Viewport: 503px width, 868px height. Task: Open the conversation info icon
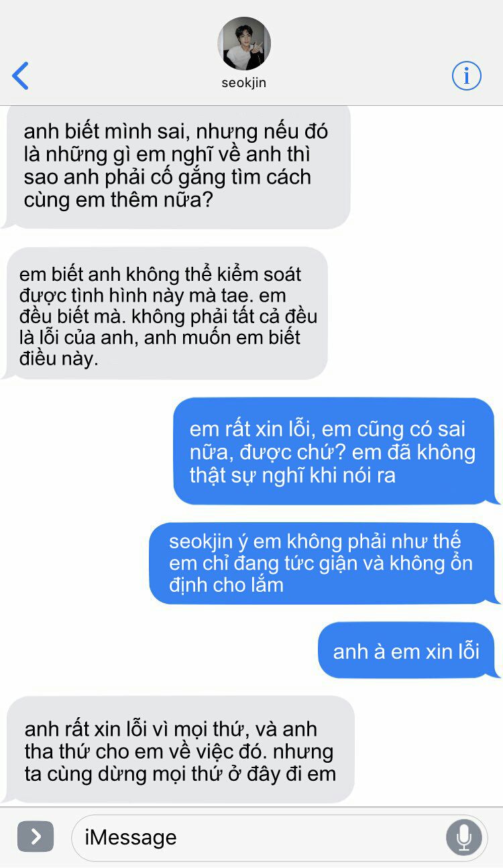pyautogui.click(x=467, y=75)
